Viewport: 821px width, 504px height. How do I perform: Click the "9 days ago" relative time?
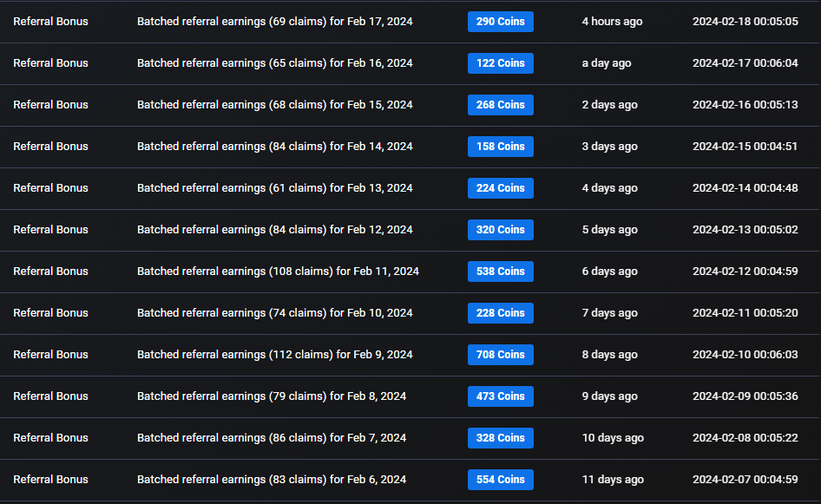609,396
